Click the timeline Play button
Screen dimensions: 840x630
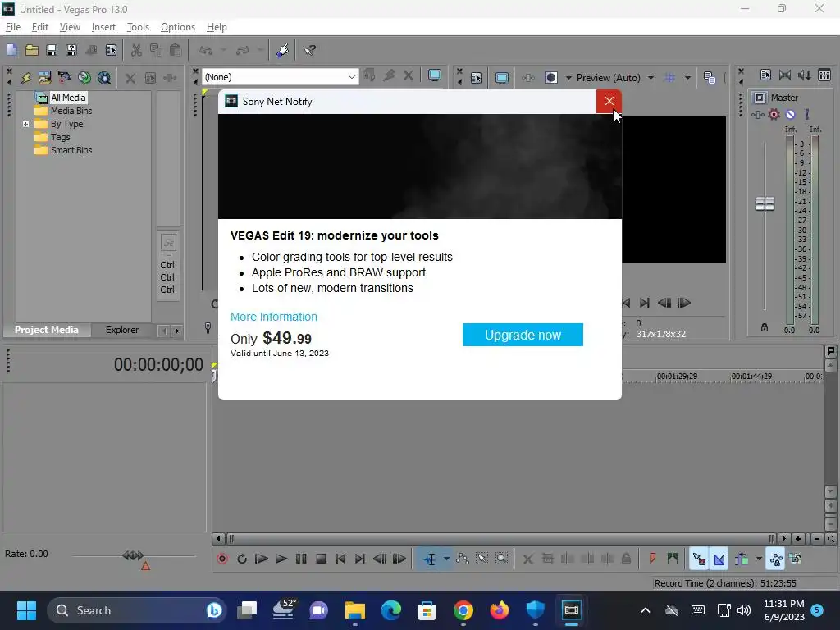[x=281, y=559]
